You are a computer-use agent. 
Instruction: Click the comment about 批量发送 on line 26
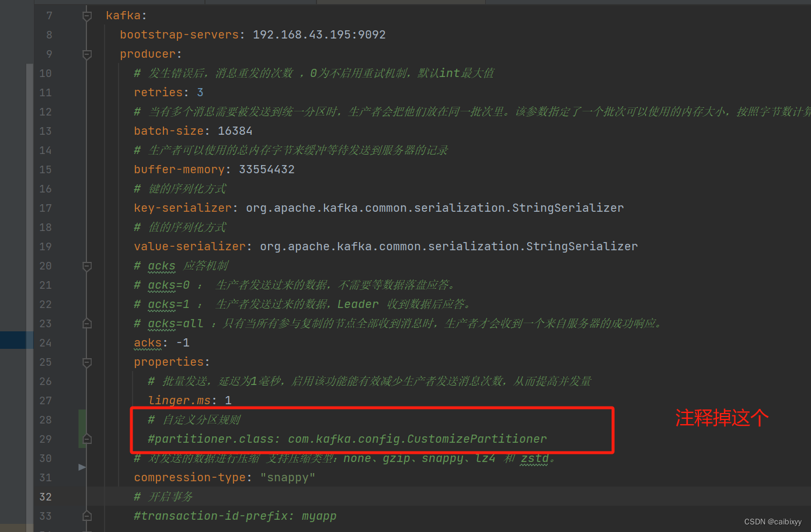[370, 381]
